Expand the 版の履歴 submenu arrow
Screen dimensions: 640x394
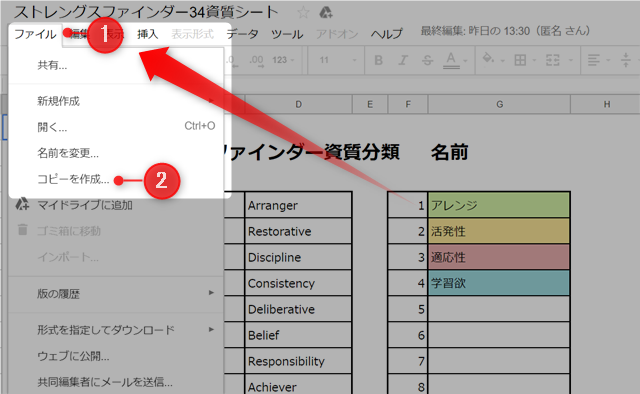[x=211, y=293]
